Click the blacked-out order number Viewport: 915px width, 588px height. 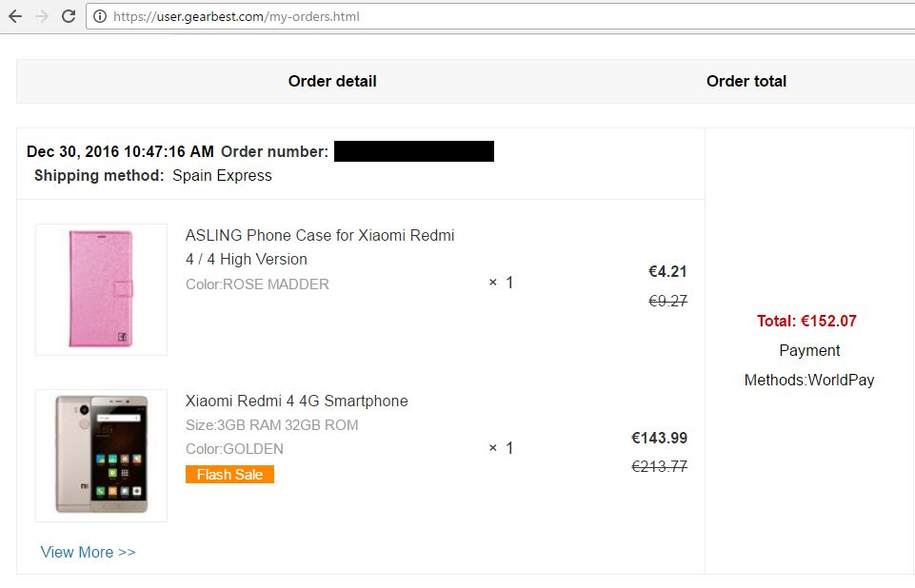point(414,151)
